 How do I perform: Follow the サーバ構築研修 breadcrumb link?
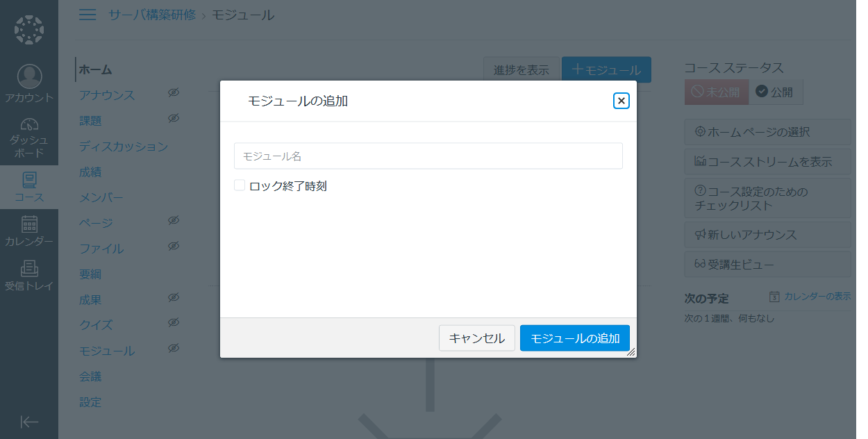[x=152, y=15]
